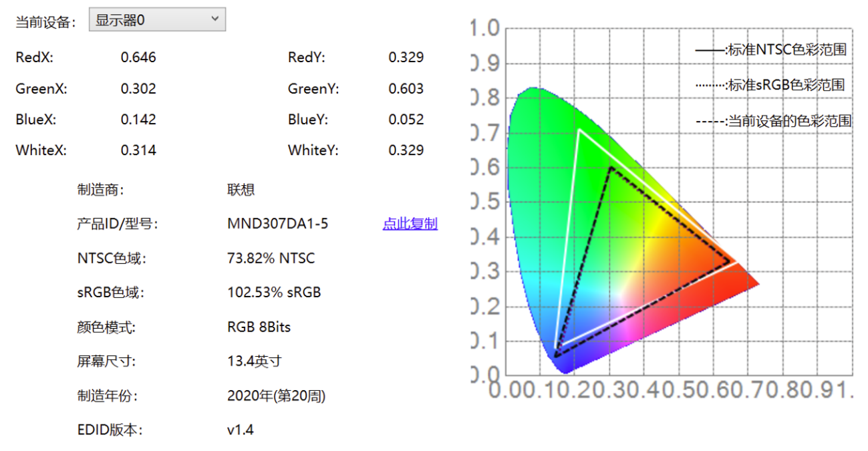Click the 颜色模式 label

pos(106,327)
